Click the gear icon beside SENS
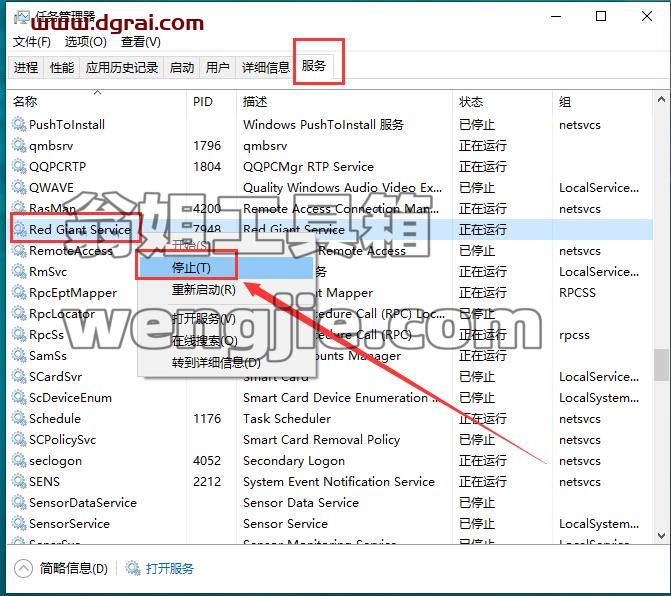The image size is (671, 596). (19, 481)
